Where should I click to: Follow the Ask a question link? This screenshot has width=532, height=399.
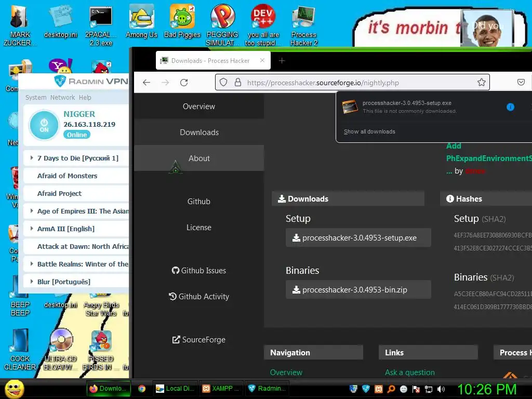(409, 372)
